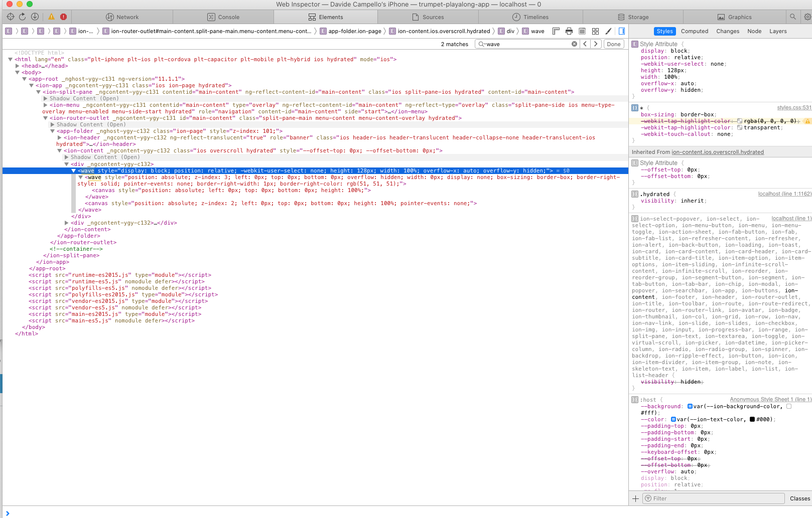Click the transparent tap-highlight-color swatch
Viewport: 812px width, 518px height.
click(740, 127)
